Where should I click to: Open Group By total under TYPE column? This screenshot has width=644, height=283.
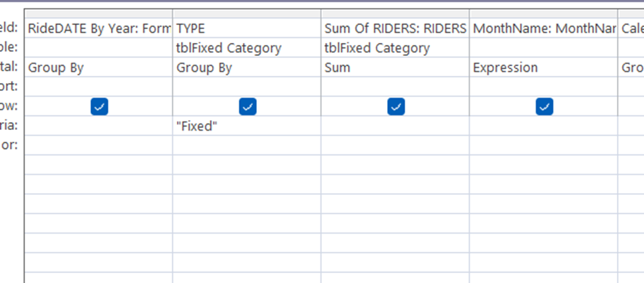(246, 67)
